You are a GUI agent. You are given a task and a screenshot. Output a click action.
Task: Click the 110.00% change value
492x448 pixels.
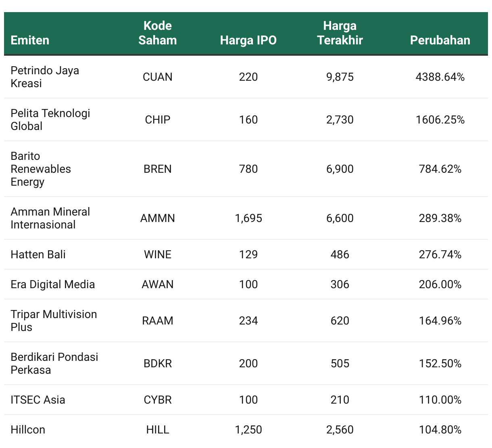click(440, 400)
